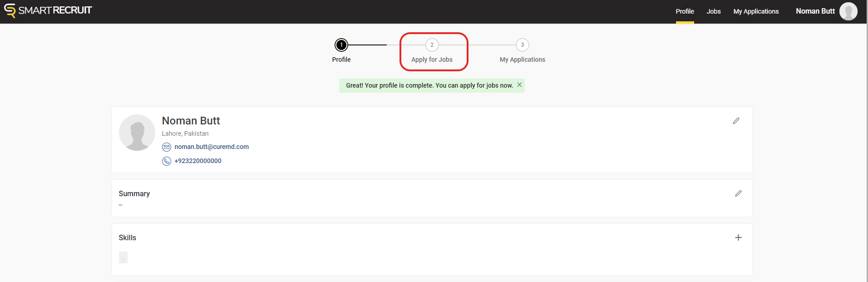
Task: Add a new skill with the plus icon
Action: click(738, 237)
